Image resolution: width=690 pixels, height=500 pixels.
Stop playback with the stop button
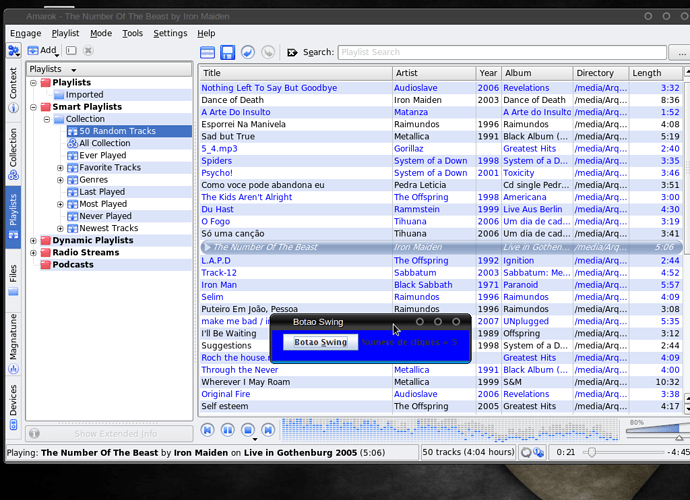tap(248, 430)
